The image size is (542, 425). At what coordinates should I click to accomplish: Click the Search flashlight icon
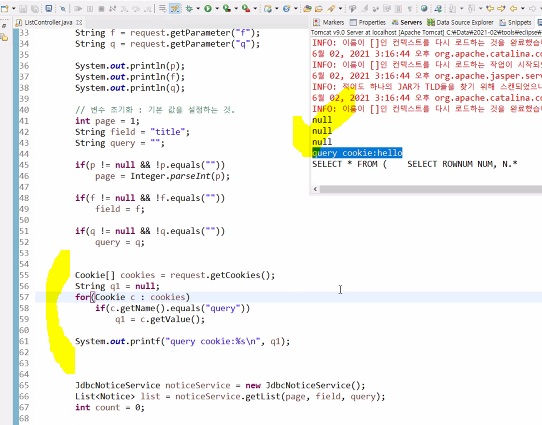(x=331, y=9)
